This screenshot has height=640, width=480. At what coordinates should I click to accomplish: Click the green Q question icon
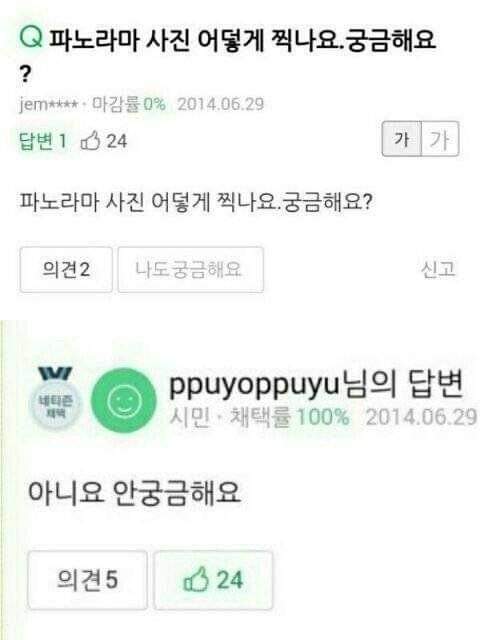[x=31, y=37]
